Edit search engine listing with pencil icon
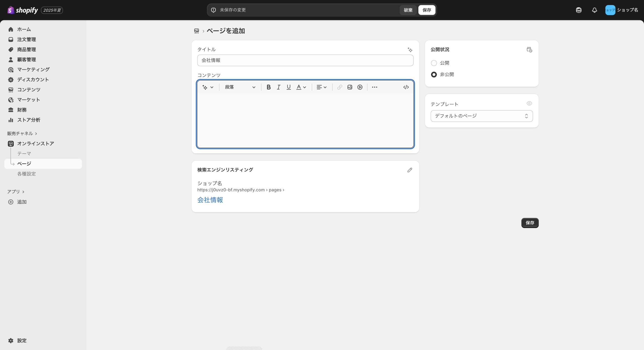644x350 pixels. click(410, 170)
